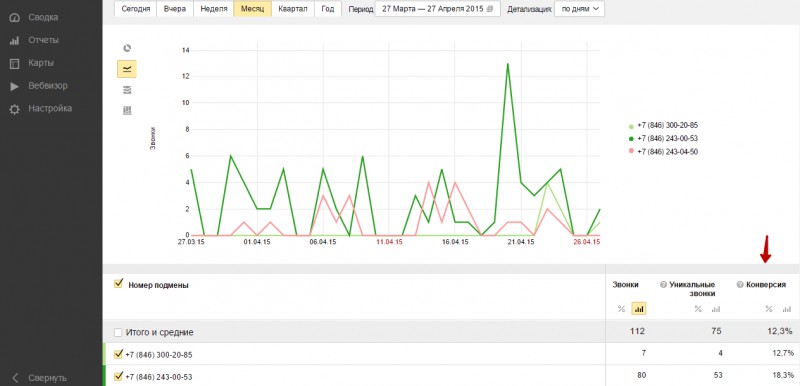Click the Карты map icon
The image size is (800, 386).
14,64
